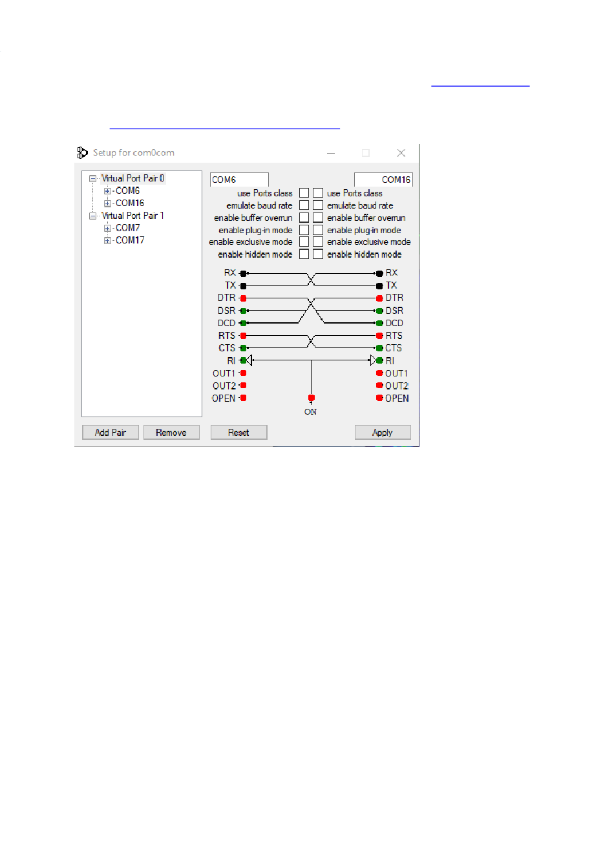Click the OUT1 pin on the COM6 side
This screenshot has height=868, width=614.
243,373
